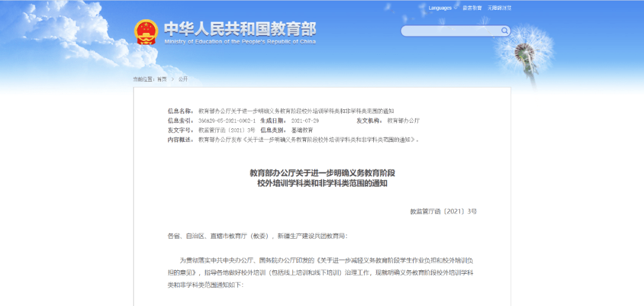Click the national emblem logo

point(146,32)
